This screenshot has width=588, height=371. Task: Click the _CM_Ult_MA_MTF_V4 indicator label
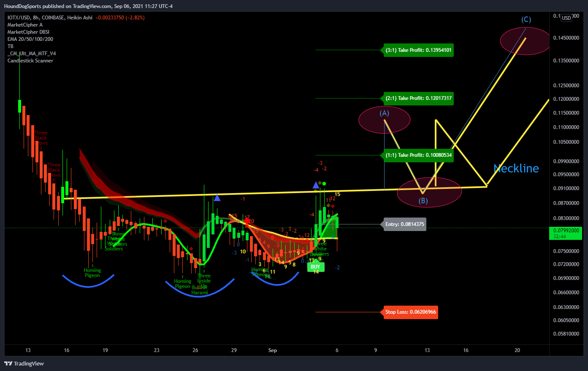click(32, 54)
